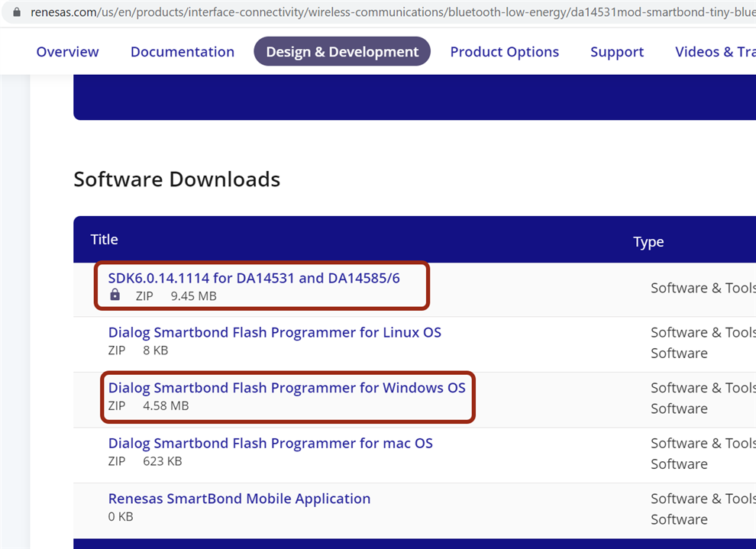Open the Support tab

(x=616, y=52)
